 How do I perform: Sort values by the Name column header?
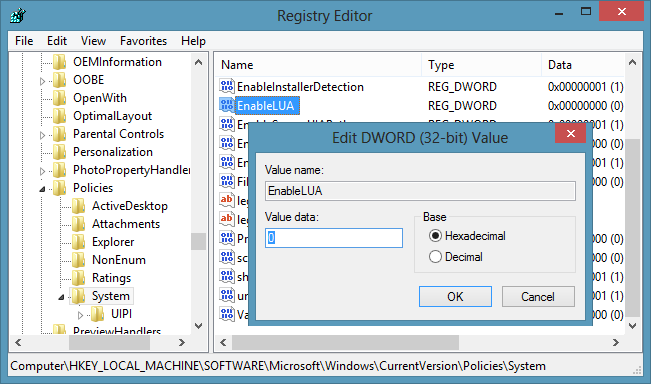(318, 65)
